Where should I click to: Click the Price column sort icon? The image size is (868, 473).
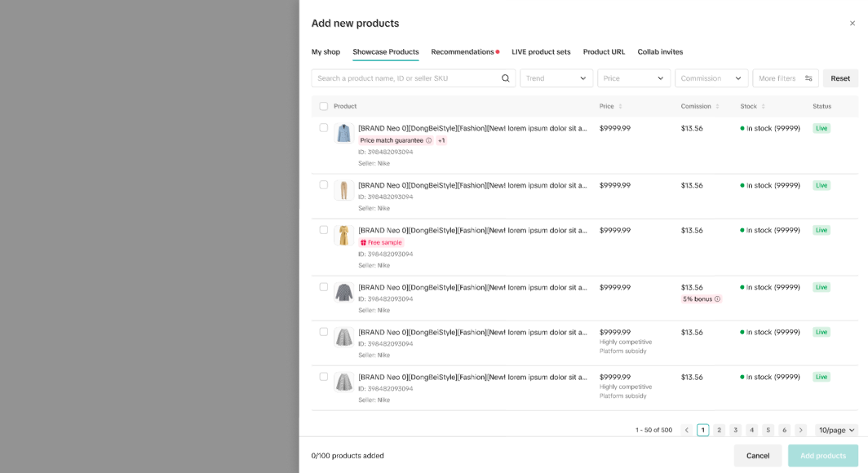point(620,106)
